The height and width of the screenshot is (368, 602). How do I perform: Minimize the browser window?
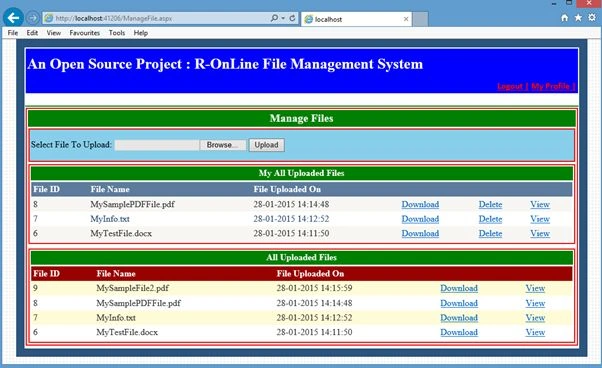tap(554, 3)
